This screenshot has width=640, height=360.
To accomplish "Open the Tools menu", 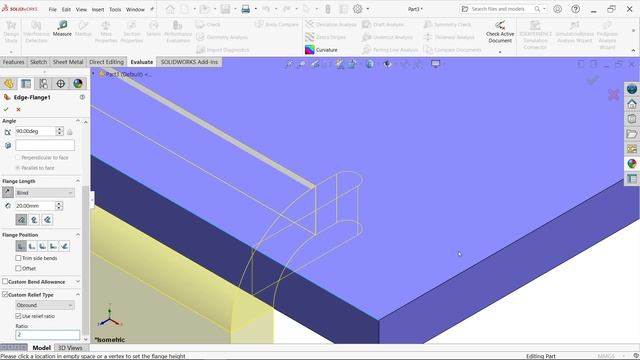I will point(115,9).
